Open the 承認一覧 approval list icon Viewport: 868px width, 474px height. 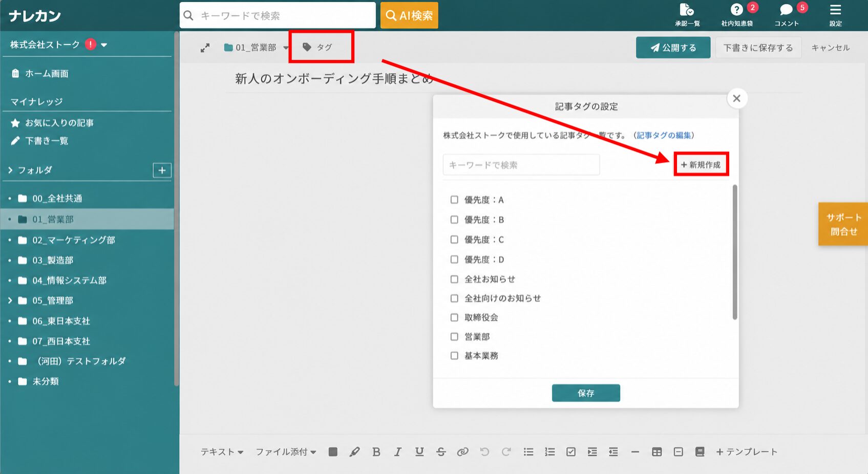tap(687, 15)
